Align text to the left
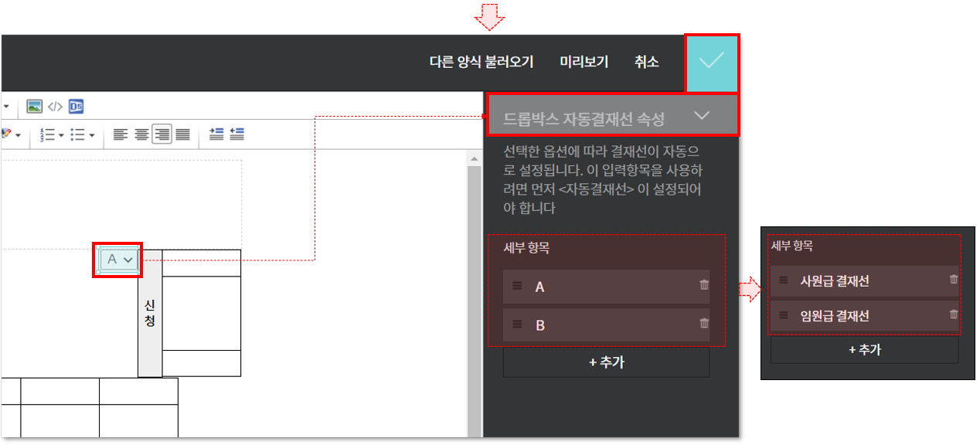 (120, 134)
